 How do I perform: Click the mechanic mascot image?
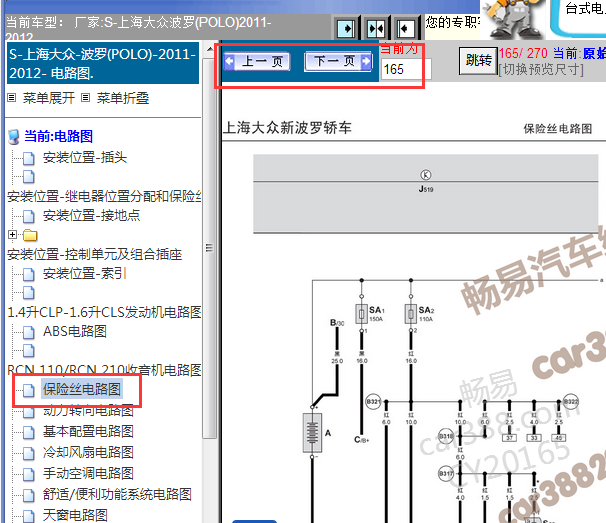pyautogui.click(x=512, y=19)
